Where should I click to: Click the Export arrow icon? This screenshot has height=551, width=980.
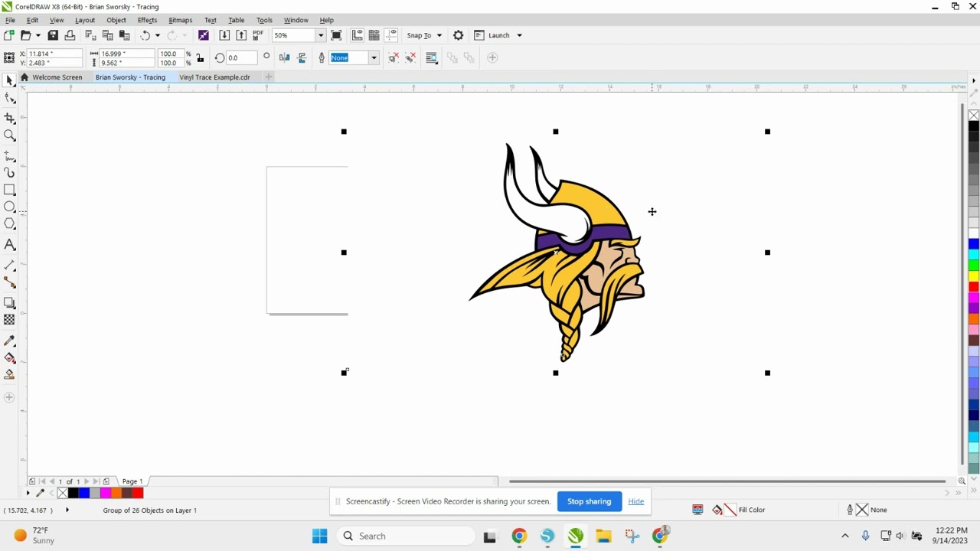(x=241, y=35)
